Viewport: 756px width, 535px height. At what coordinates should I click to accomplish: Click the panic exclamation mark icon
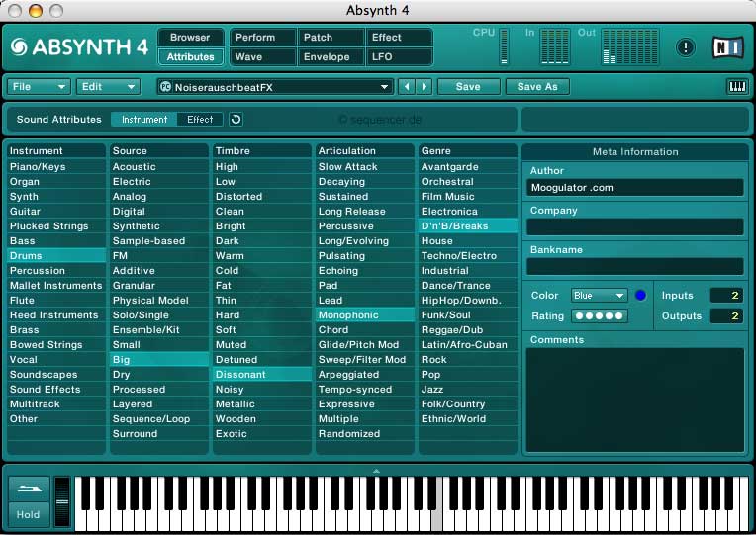[685, 47]
